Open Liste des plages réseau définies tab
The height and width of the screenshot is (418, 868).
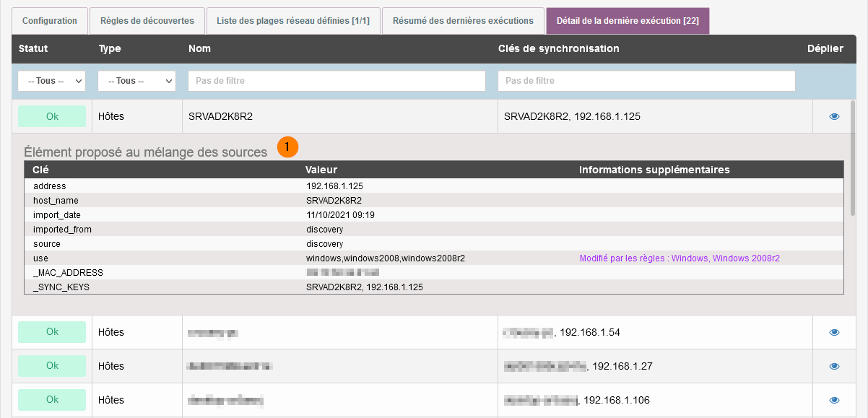[x=292, y=21]
